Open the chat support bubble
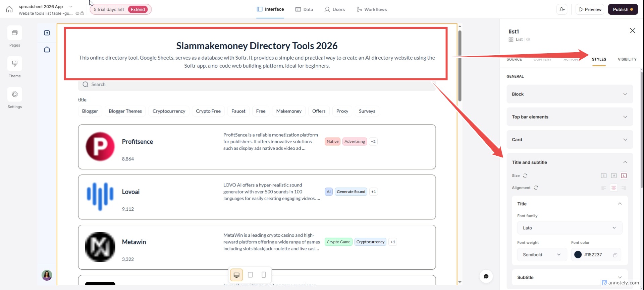The image size is (644, 290). pyautogui.click(x=486, y=276)
